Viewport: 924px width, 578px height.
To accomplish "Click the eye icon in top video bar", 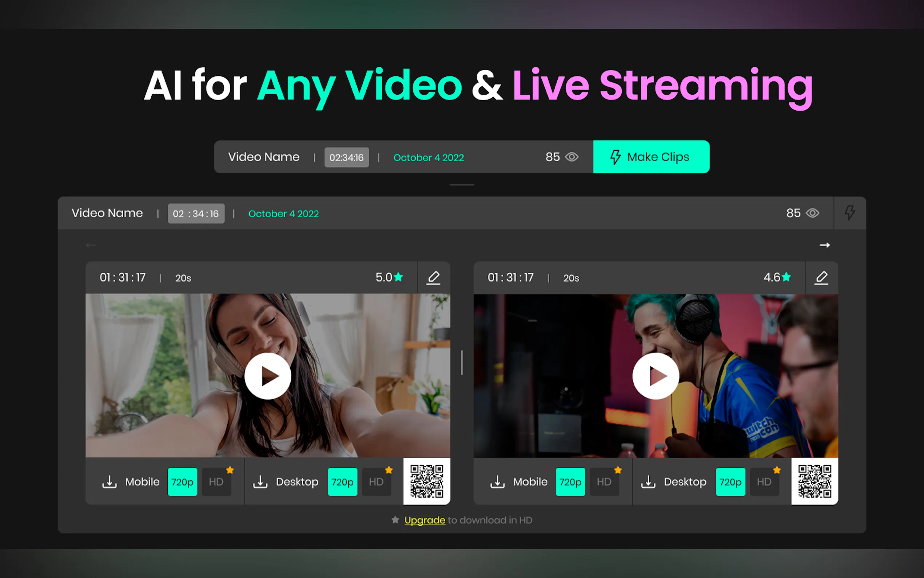I will pyautogui.click(x=571, y=157).
